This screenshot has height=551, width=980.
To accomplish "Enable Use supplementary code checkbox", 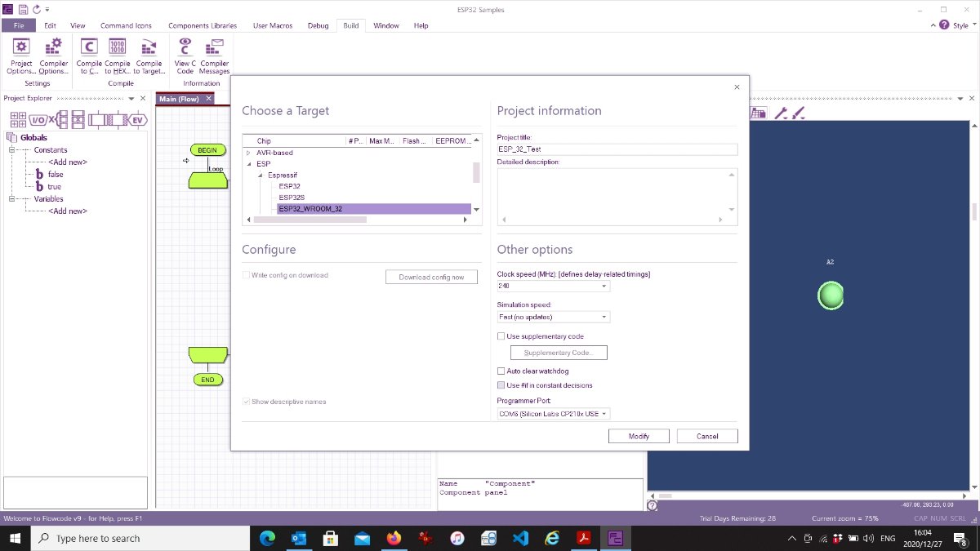I will [501, 336].
